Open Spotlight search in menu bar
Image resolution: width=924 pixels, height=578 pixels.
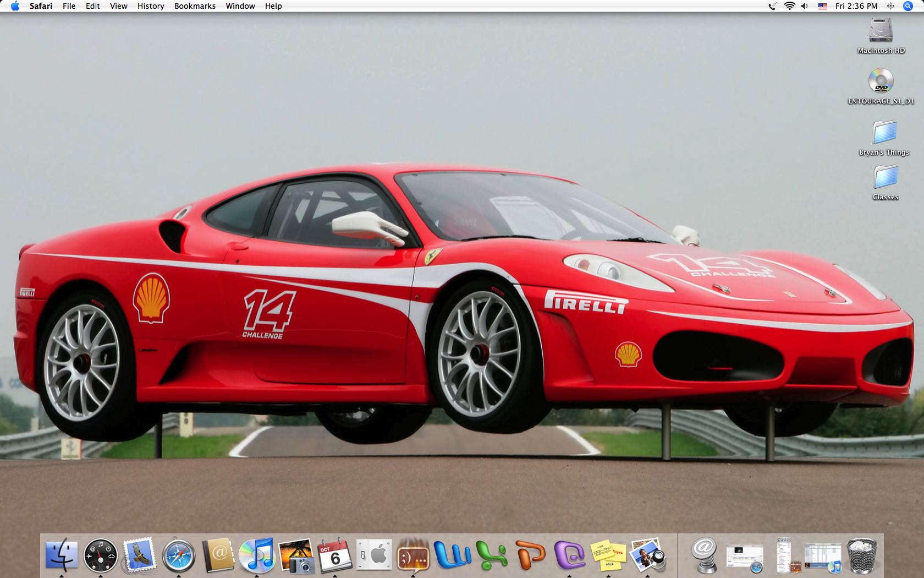pyautogui.click(x=908, y=6)
